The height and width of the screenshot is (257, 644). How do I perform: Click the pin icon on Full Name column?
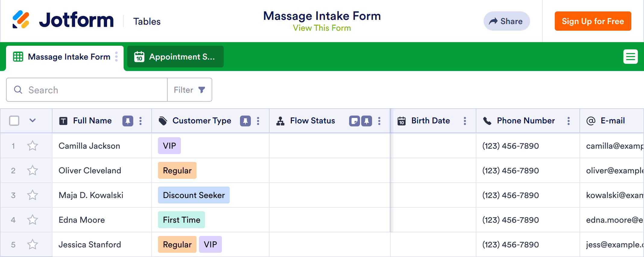click(x=128, y=121)
